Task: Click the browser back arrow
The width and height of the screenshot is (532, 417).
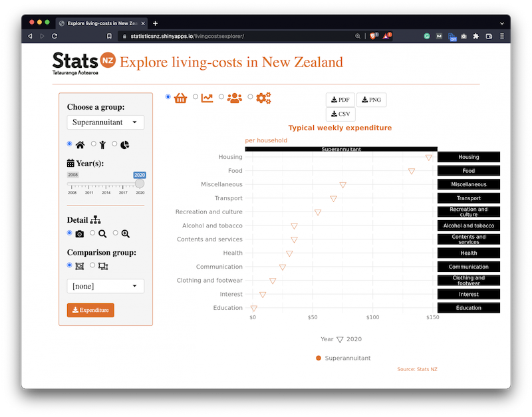Action: [x=30, y=36]
